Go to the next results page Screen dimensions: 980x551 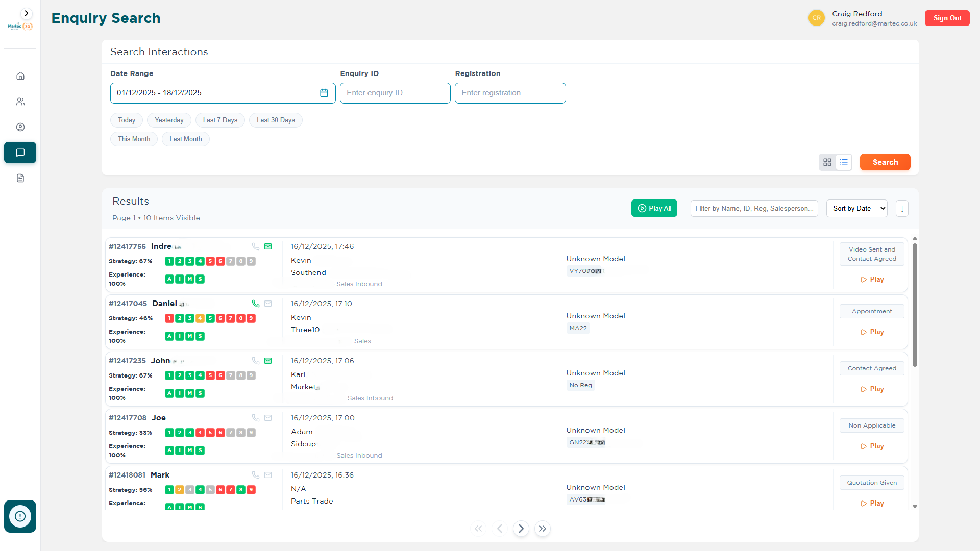point(521,529)
